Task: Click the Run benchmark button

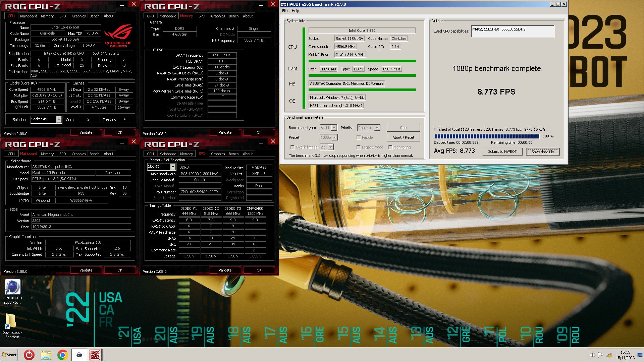Action: click(x=403, y=128)
